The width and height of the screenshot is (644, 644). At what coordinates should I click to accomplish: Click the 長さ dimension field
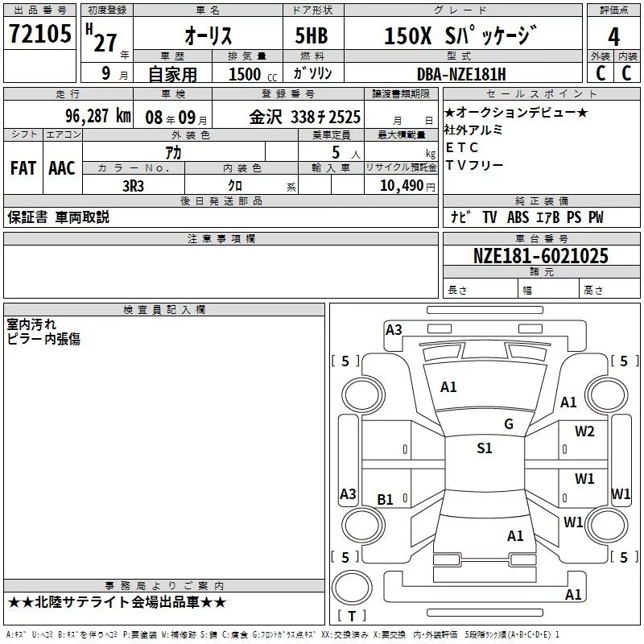pyautogui.click(x=480, y=290)
